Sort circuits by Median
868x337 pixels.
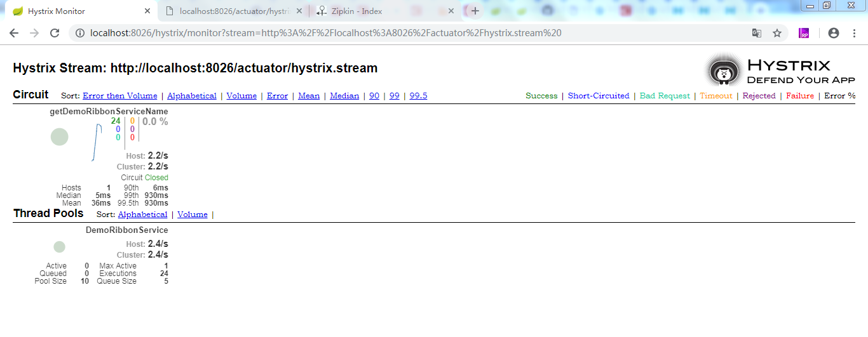[x=344, y=96]
